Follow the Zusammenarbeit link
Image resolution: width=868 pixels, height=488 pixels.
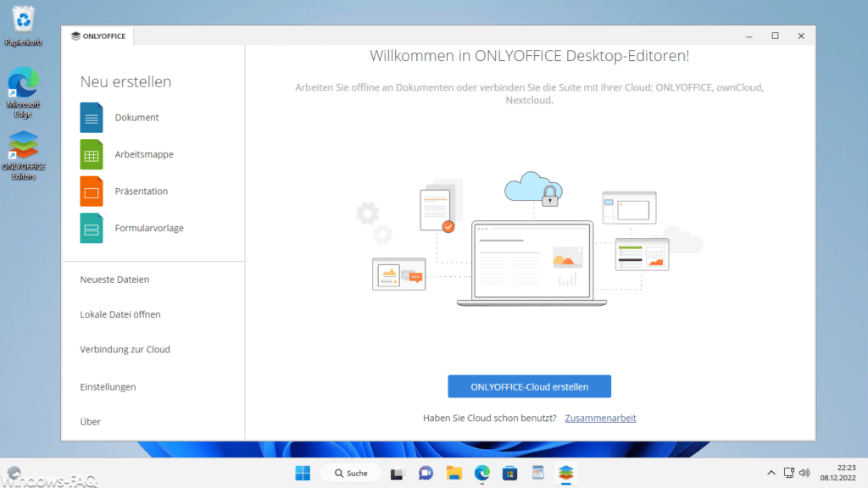click(600, 419)
